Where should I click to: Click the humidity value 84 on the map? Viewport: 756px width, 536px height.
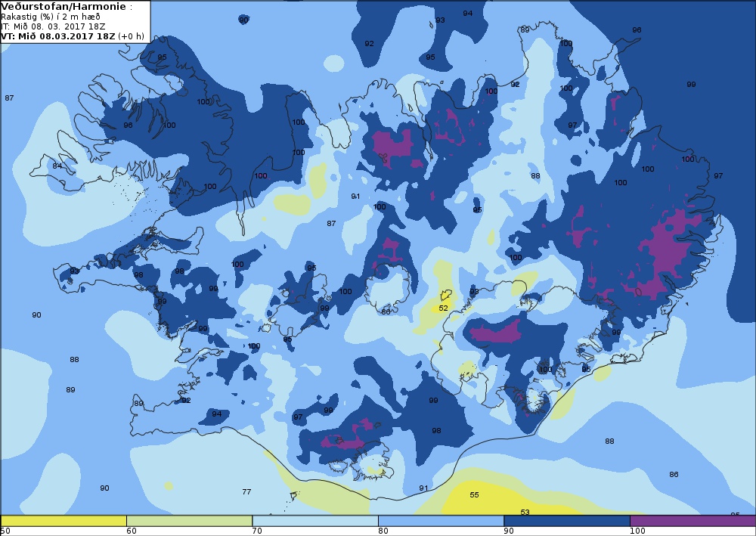tap(57, 166)
